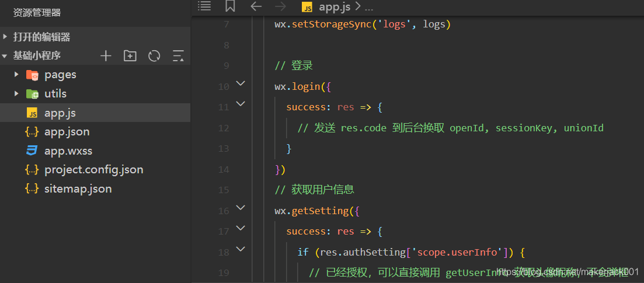Click the sitemap.json braces icon
Viewport: 644px width, 283px height.
32,188
